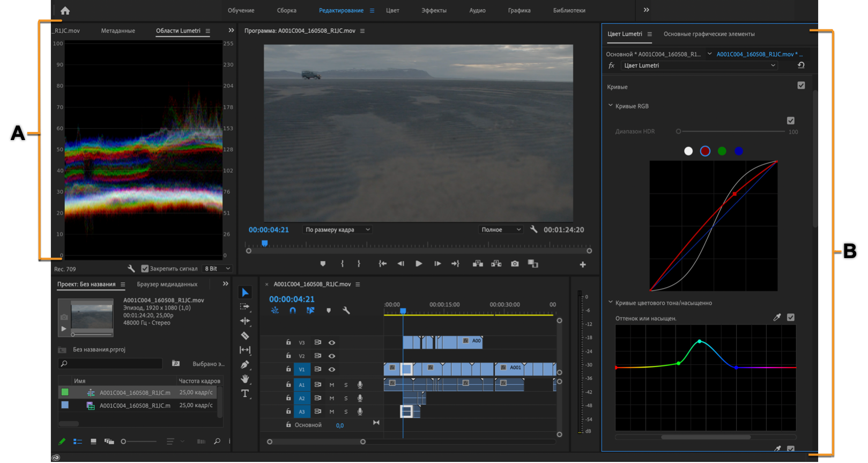The image size is (868, 463).
Task: Open 'Цвет Lumetri' panel menu
Action: coord(649,34)
